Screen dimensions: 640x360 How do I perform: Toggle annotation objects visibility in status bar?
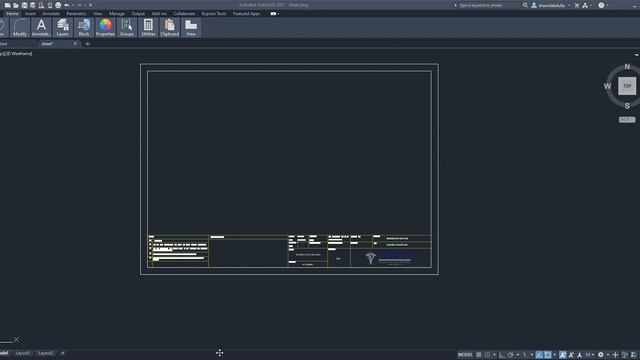point(562,355)
